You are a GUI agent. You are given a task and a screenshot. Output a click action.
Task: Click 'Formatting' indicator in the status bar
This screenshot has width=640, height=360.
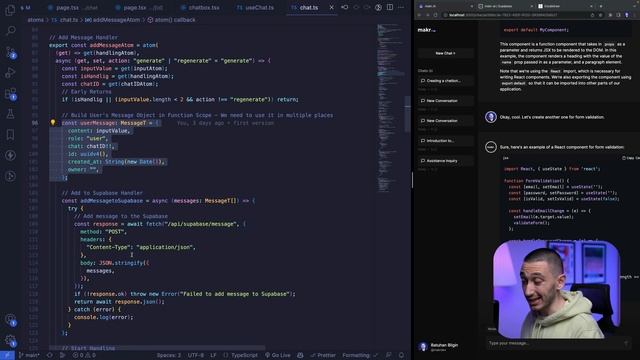360,355
